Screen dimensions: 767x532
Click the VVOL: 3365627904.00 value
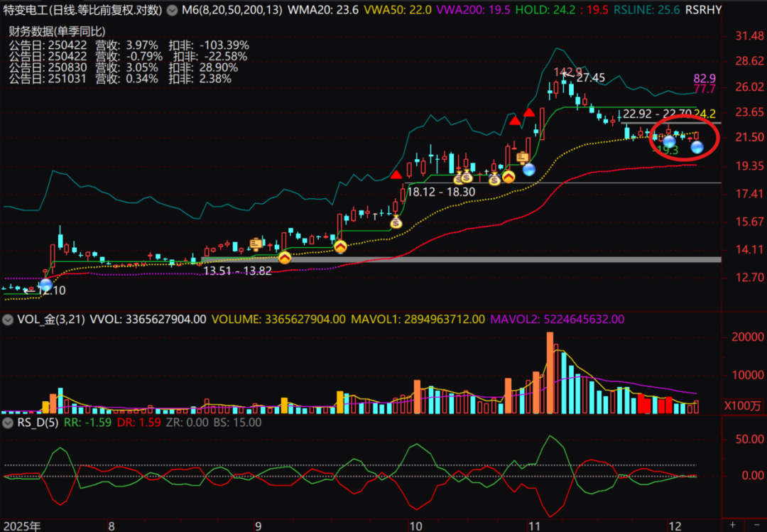(x=148, y=320)
